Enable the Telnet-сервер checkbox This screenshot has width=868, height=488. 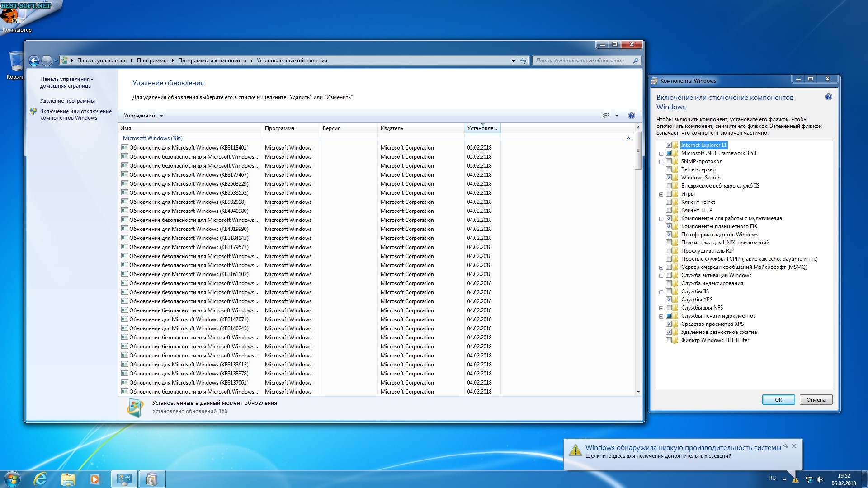click(669, 169)
